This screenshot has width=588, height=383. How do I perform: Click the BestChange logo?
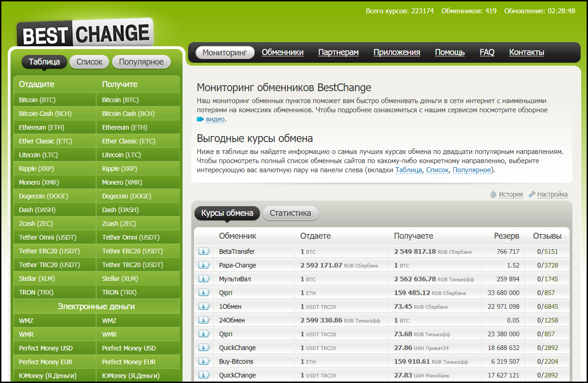[x=85, y=34]
